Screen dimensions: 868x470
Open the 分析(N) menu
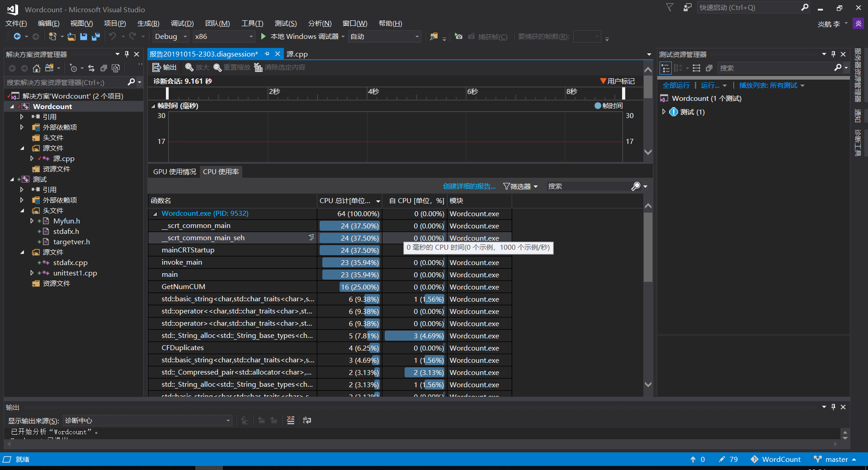320,24
